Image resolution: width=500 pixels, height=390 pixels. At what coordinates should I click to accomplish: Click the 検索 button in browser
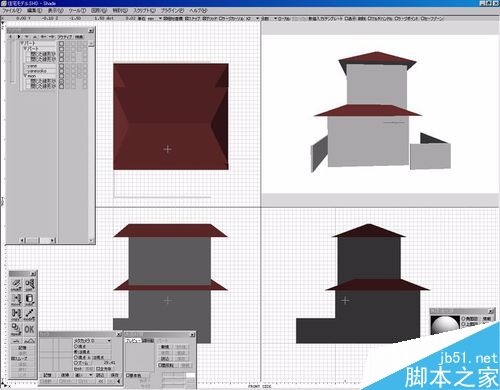(79, 37)
